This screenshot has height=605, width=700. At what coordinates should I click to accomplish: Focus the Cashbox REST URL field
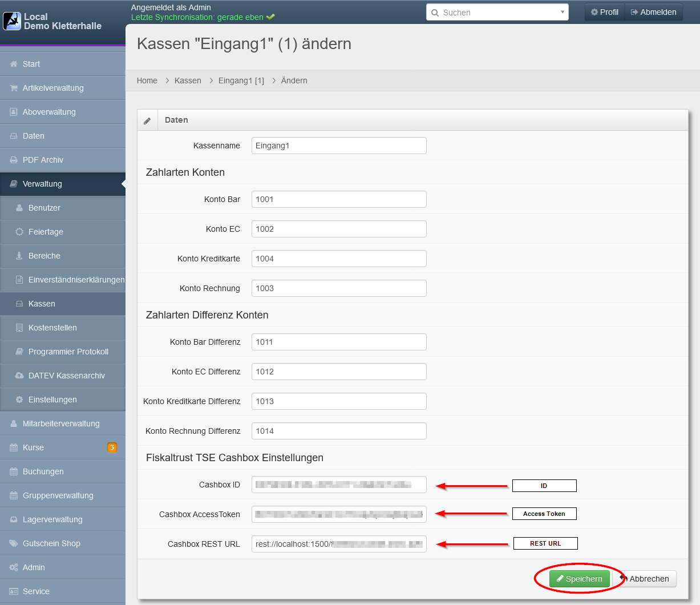click(339, 544)
